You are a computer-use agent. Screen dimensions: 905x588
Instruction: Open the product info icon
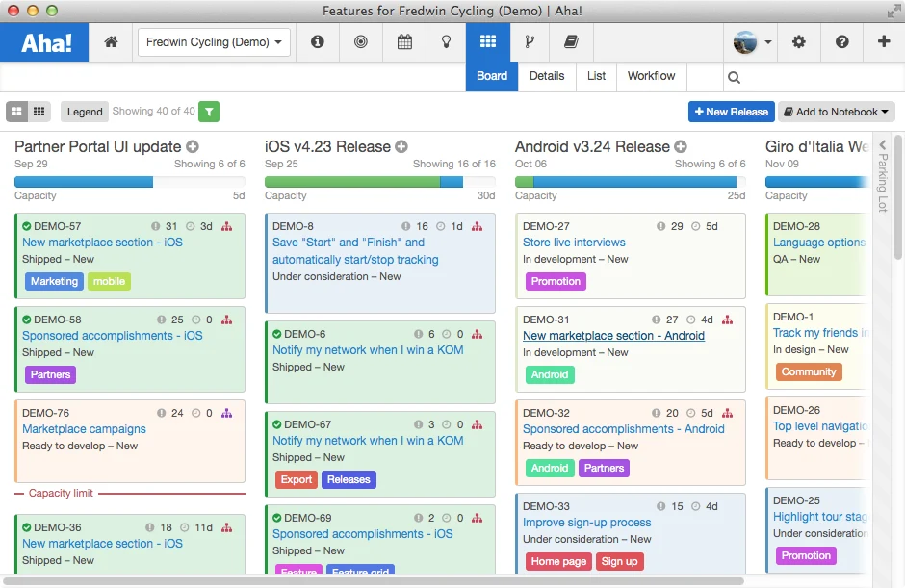pos(318,41)
